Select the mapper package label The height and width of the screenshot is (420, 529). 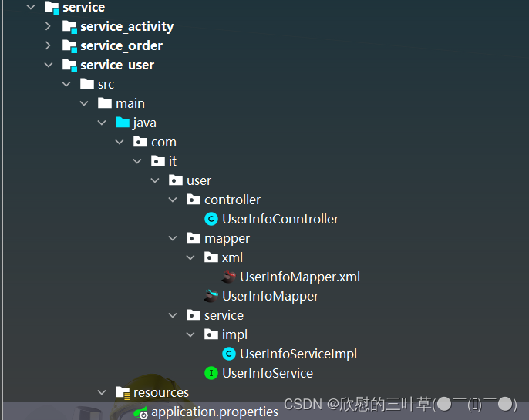tap(227, 239)
